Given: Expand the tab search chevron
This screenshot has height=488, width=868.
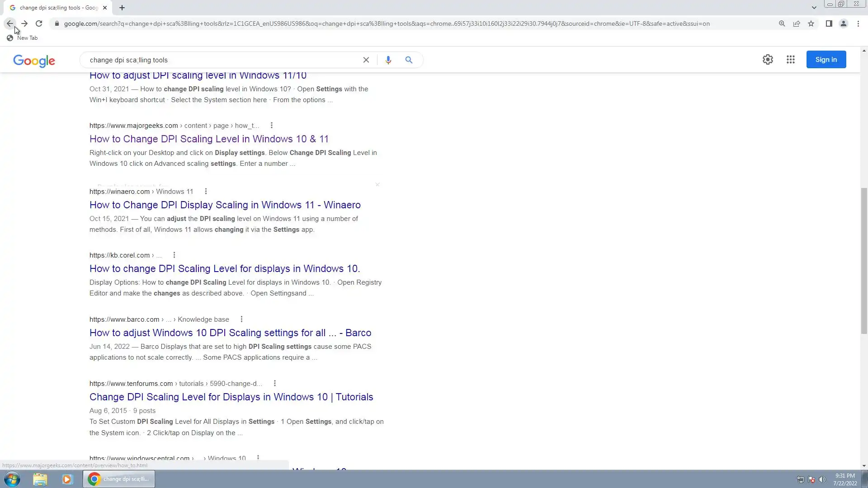Looking at the screenshot, I should [814, 8].
